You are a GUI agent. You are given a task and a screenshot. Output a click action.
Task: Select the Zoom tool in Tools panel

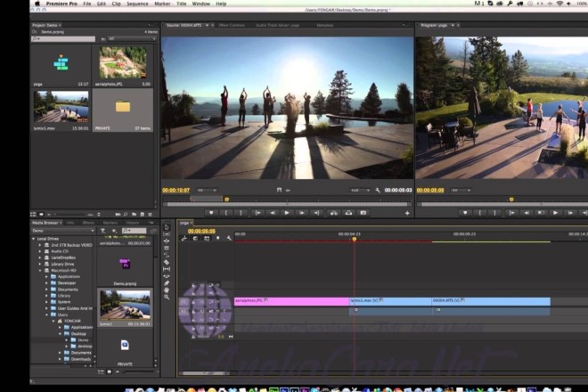(167, 297)
